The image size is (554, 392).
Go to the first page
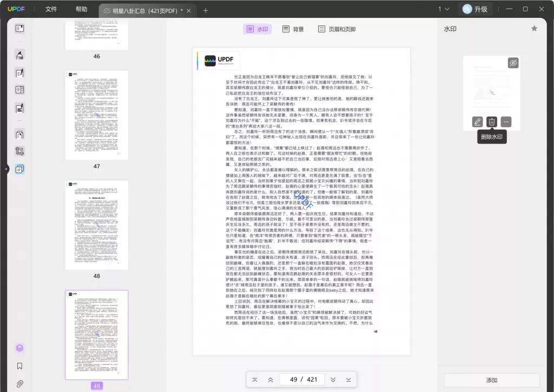click(x=255, y=380)
